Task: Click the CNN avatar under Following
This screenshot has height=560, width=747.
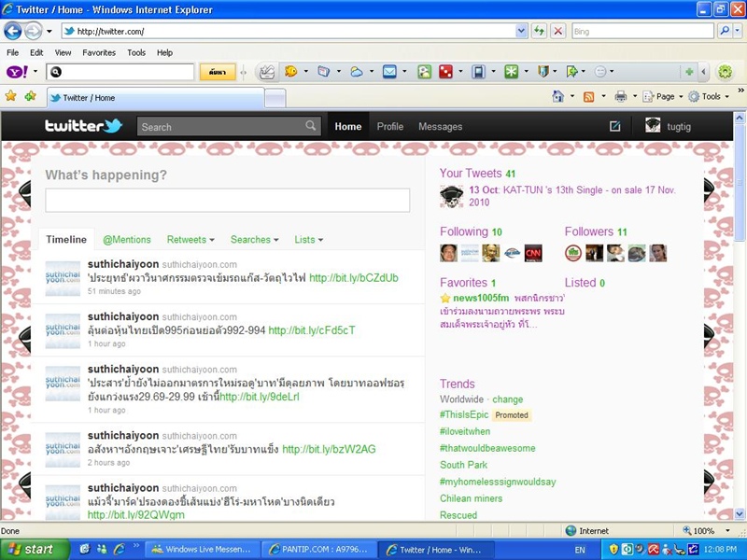Action: (533, 253)
